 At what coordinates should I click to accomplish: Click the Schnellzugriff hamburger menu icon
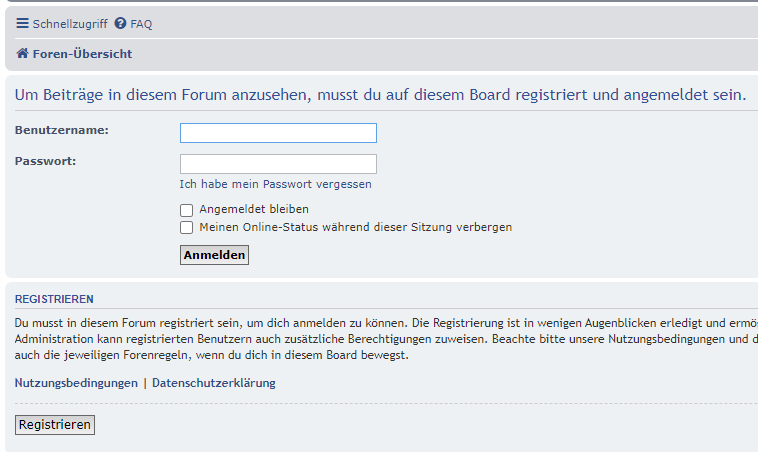[x=22, y=23]
